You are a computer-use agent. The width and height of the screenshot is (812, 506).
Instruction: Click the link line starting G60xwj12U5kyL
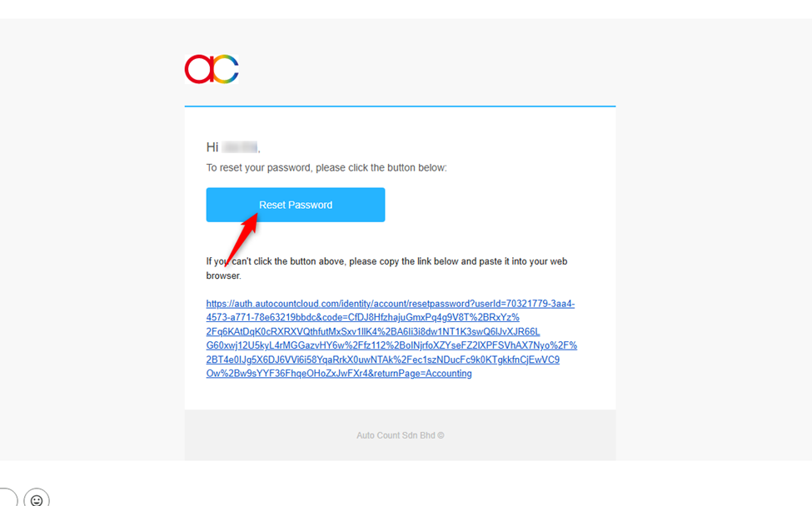tap(391, 345)
